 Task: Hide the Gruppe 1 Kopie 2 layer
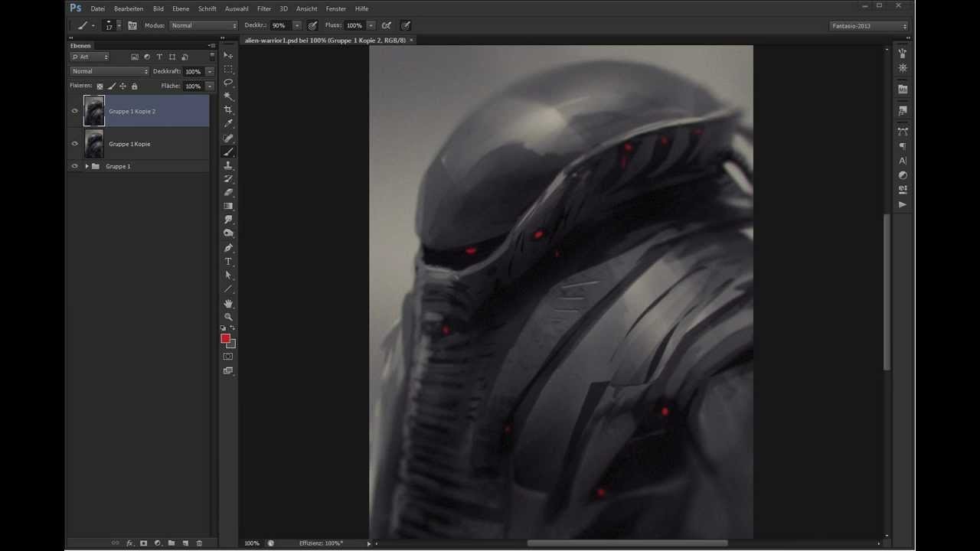(74, 111)
